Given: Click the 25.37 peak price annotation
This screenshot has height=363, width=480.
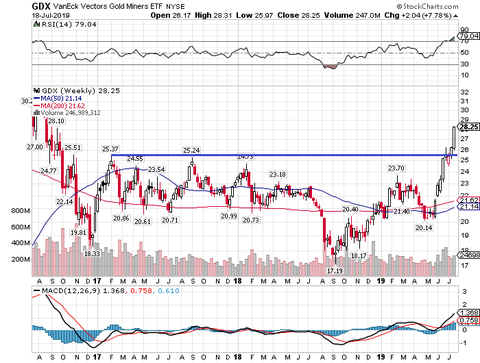Looking at the screenshot, I should [110, 149].
